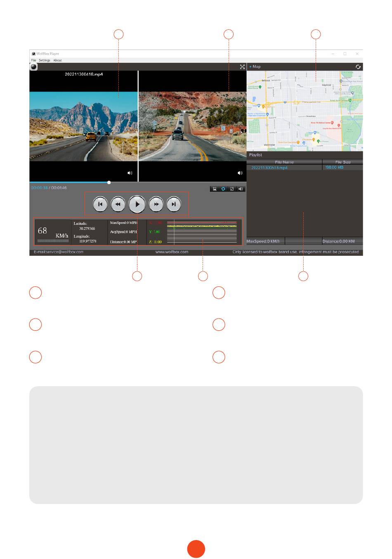Screen dimensions: 392x559
Task: Rewind the video playback
Action: [118, 204]
